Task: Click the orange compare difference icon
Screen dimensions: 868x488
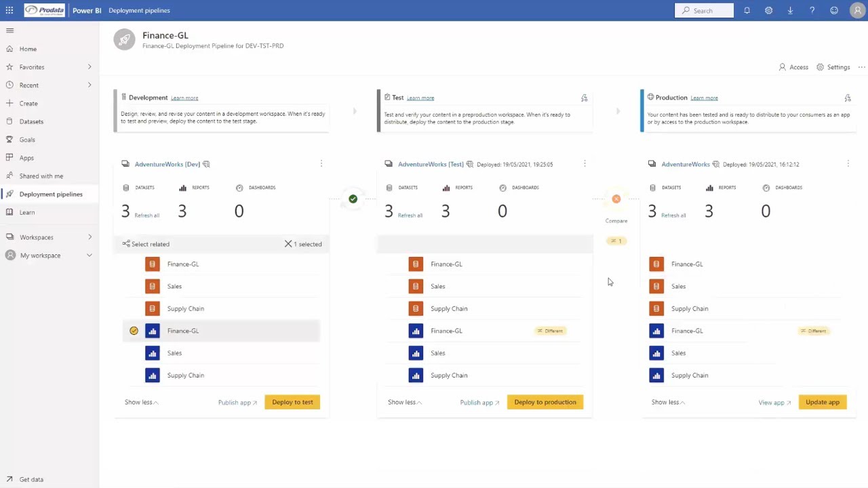Action: [x=616, y=199]
